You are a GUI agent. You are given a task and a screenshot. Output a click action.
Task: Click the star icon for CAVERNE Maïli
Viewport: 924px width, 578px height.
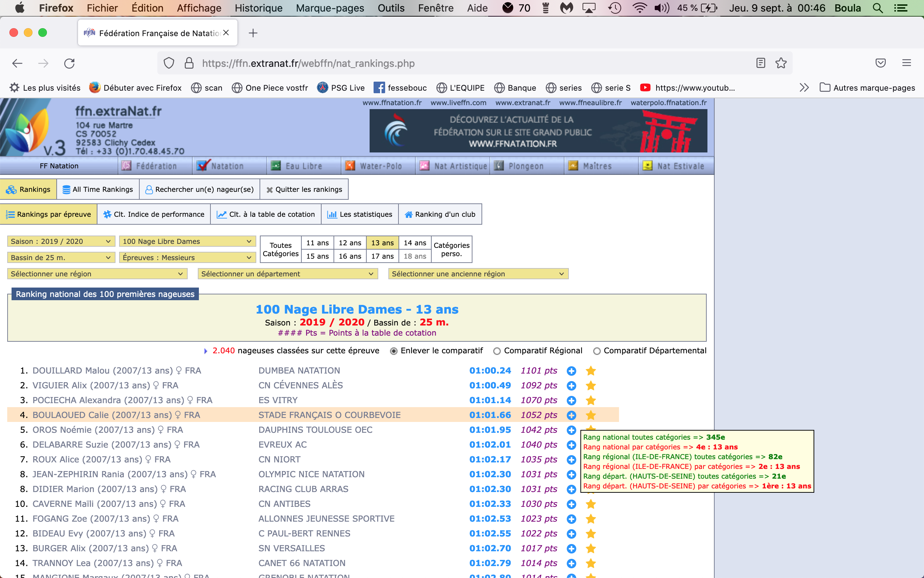click(590, 504)
